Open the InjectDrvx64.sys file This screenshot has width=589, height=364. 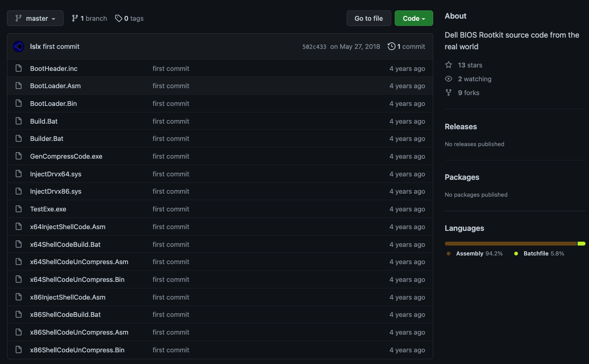(56, 174)
